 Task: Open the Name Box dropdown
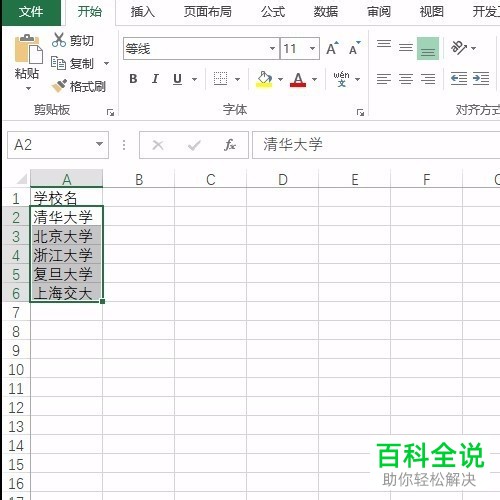click(99, 144)
